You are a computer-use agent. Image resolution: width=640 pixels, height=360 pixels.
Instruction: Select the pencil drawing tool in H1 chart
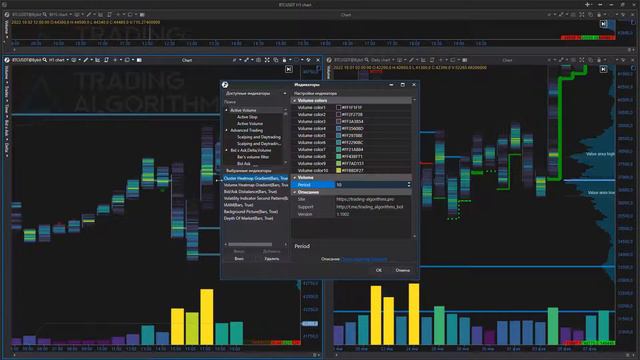point(85,60)
